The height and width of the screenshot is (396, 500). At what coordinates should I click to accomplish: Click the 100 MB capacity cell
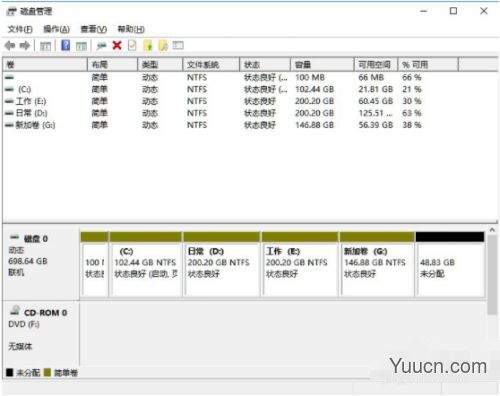point(310,77)
